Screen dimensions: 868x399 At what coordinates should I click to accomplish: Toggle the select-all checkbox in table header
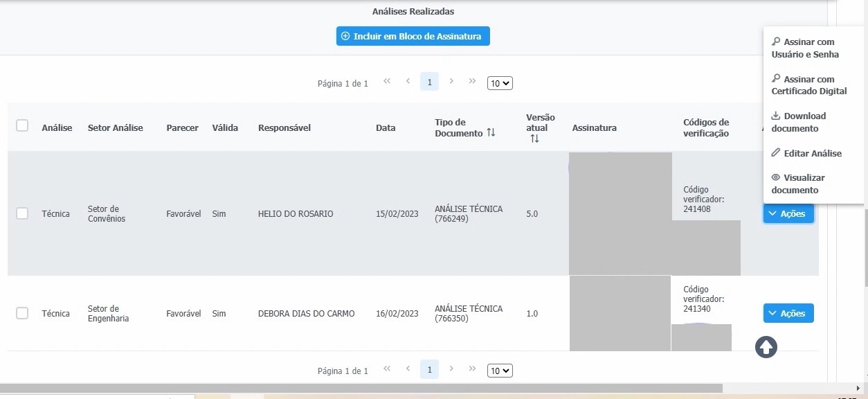(22, 125)
